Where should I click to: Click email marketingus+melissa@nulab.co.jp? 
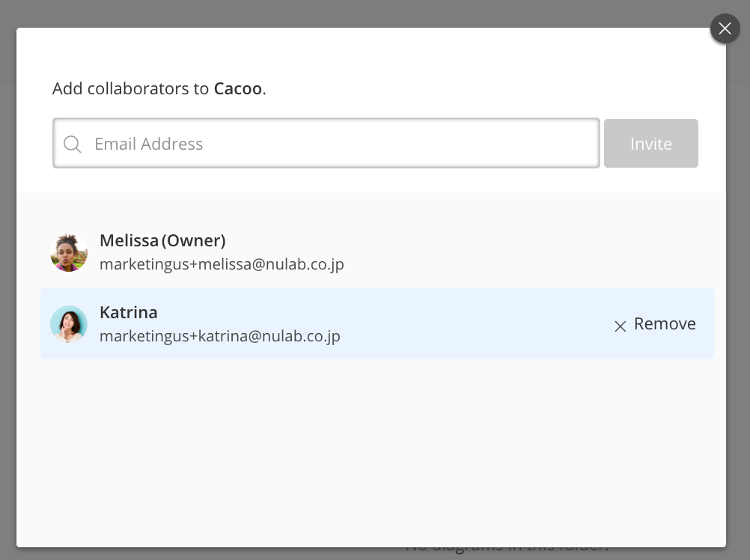(x=222, y=264)
